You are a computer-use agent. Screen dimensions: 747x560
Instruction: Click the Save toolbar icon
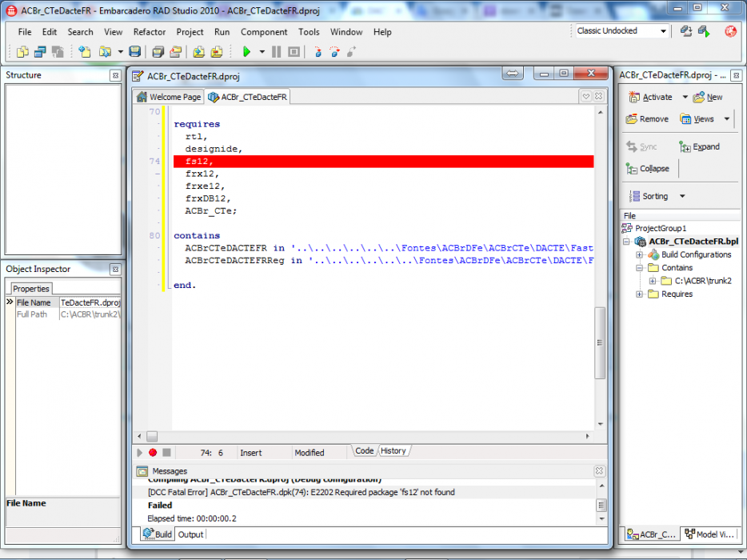[x=135, y=51]
